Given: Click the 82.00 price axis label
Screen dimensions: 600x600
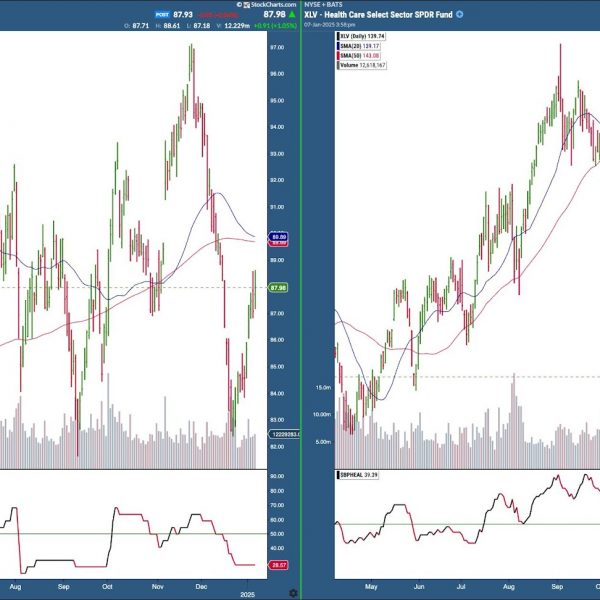Looking at the screenshot, I should 277,447.
